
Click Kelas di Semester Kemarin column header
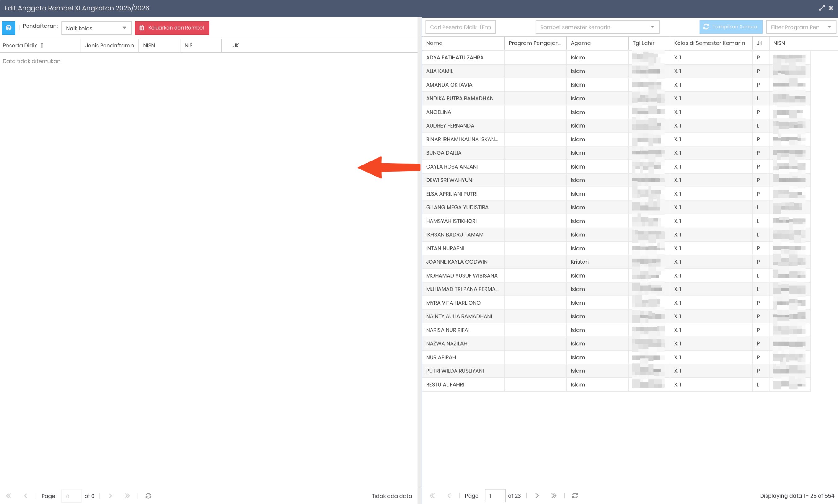pos(709,43)
